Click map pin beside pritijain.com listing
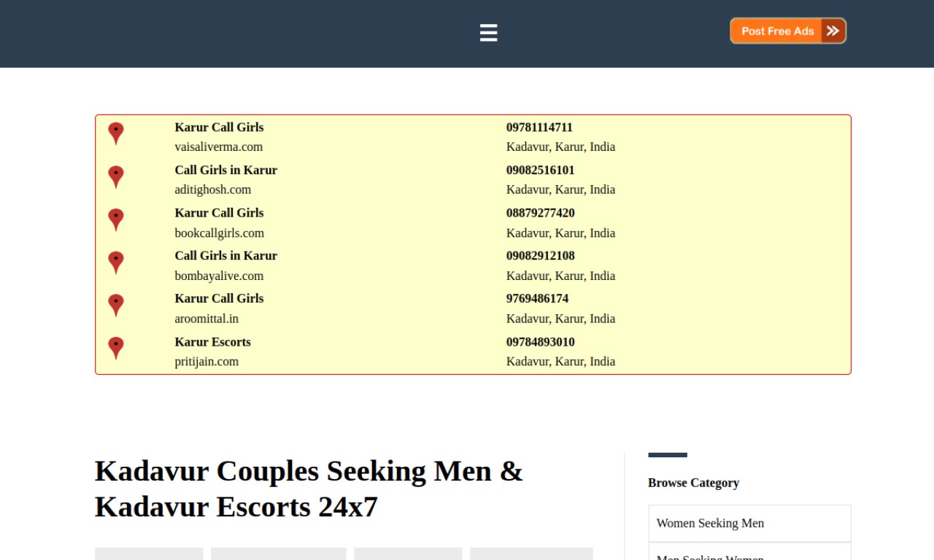The height and width of the screenshot is (560, 934). pos(116,349)
